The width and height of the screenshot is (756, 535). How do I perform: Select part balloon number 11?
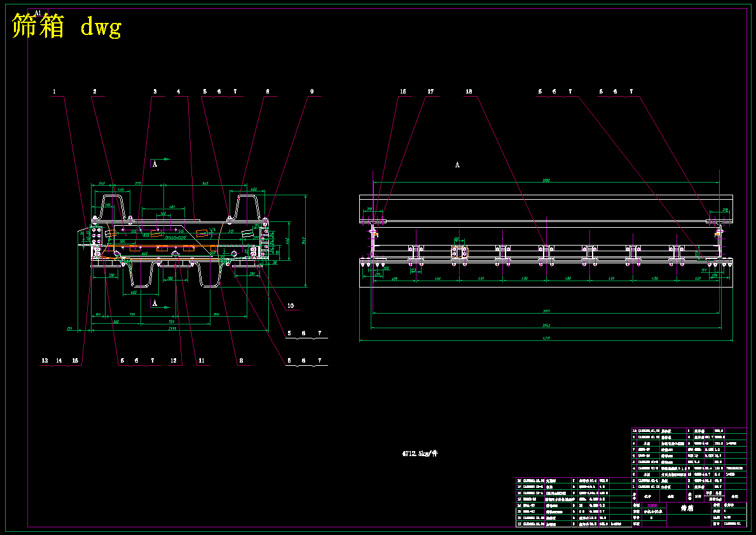click(202, 360)
